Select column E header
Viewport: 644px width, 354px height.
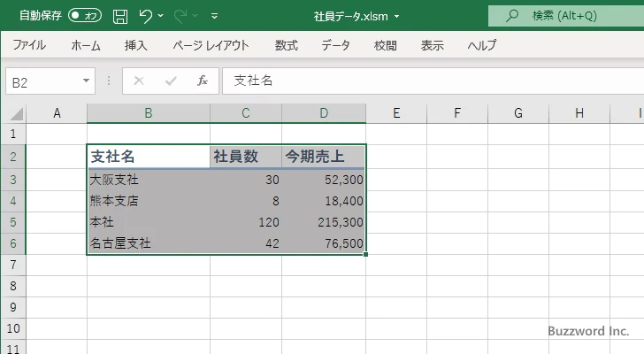(396, 113)
